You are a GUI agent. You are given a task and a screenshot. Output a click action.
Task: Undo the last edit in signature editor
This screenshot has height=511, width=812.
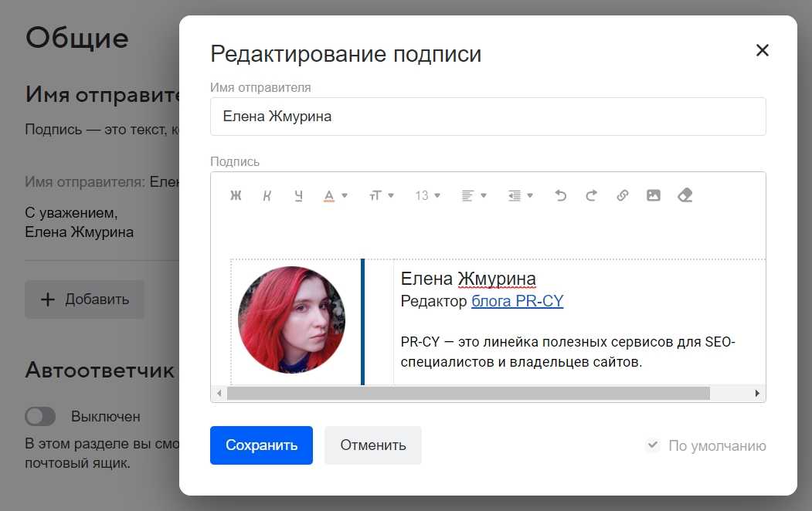click(x=561, y=196)
